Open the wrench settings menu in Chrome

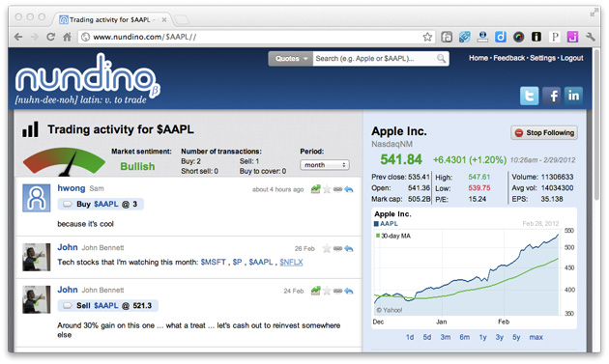coord(591,37)
